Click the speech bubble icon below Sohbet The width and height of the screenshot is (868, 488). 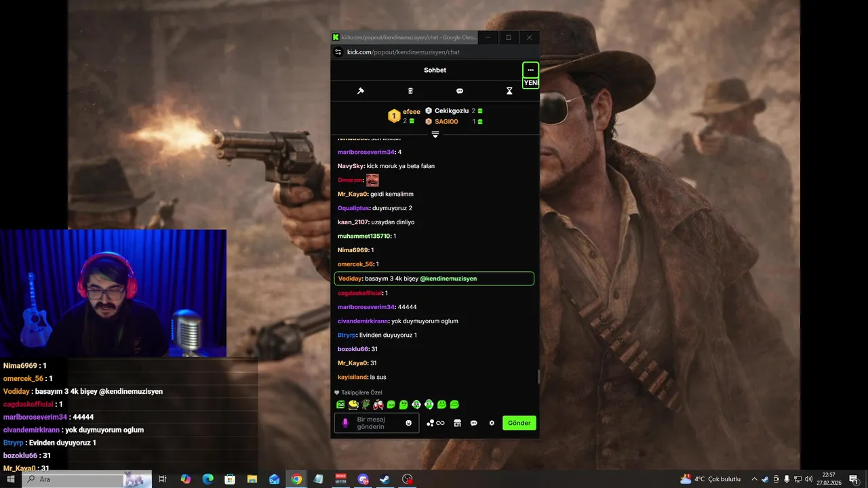460,91
